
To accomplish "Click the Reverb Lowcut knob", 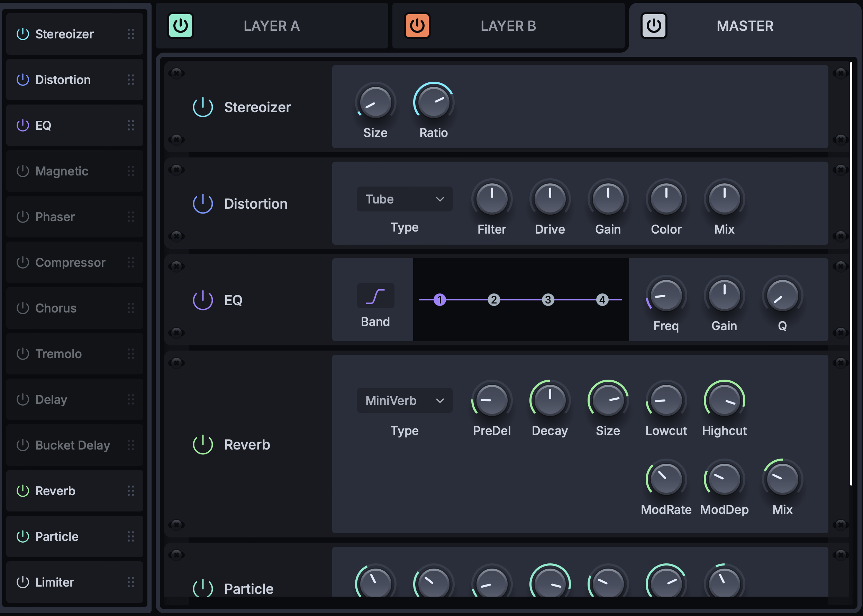I will click(x=666, y=400).
